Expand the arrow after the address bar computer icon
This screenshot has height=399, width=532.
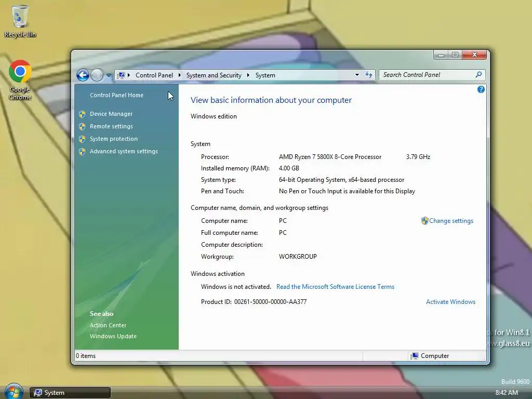click(129, 75)
